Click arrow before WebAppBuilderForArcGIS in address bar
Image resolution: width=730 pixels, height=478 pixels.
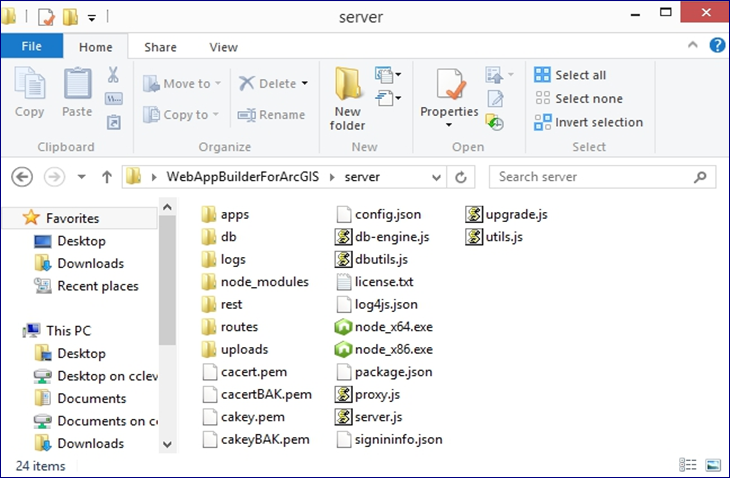click(x=154, y=177)
